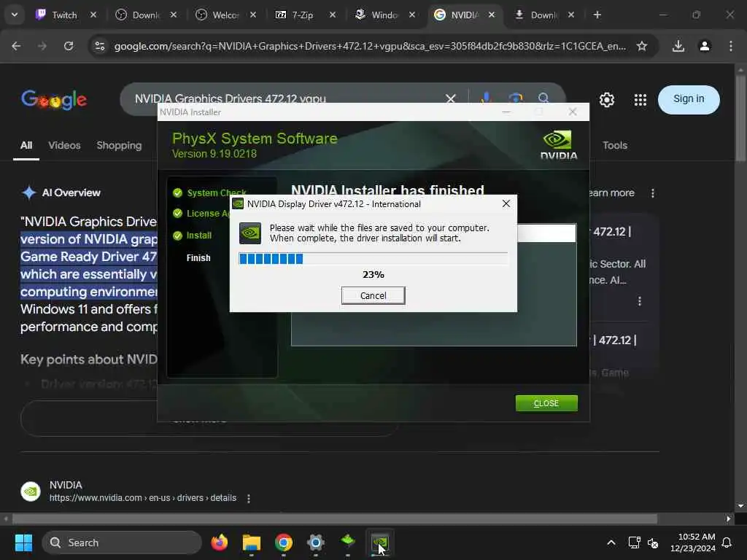
Task: Open the notification bell
Action: tap(727, 542)
